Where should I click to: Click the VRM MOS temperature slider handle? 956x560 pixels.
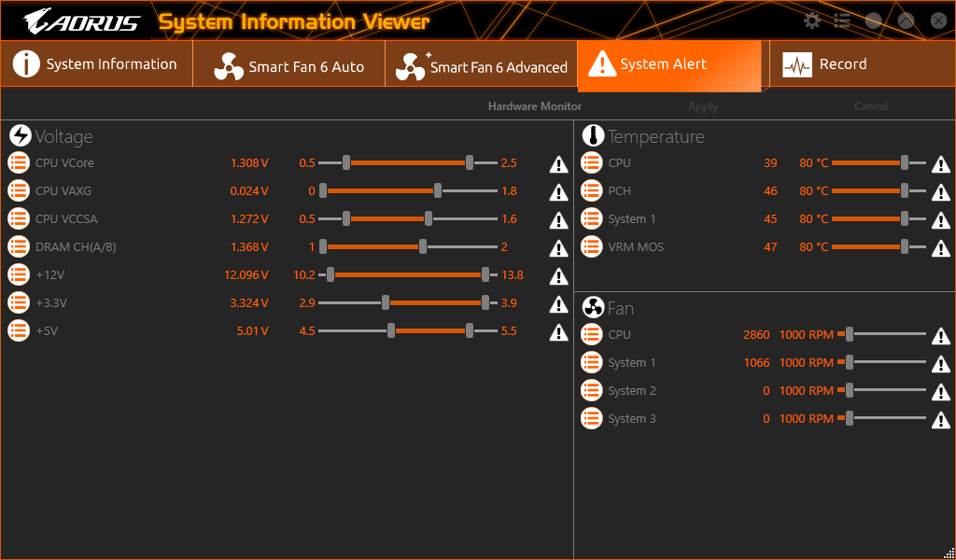(905, 246)
